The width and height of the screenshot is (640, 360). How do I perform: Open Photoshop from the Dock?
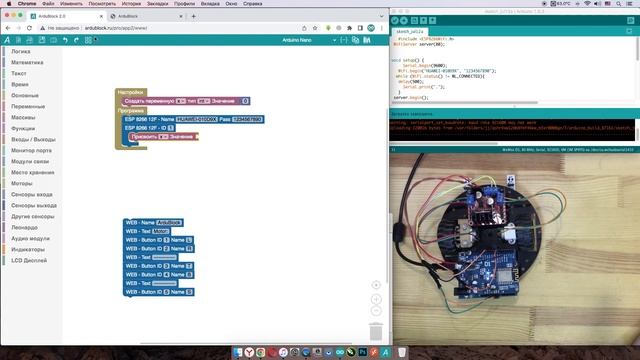[362, 352]
